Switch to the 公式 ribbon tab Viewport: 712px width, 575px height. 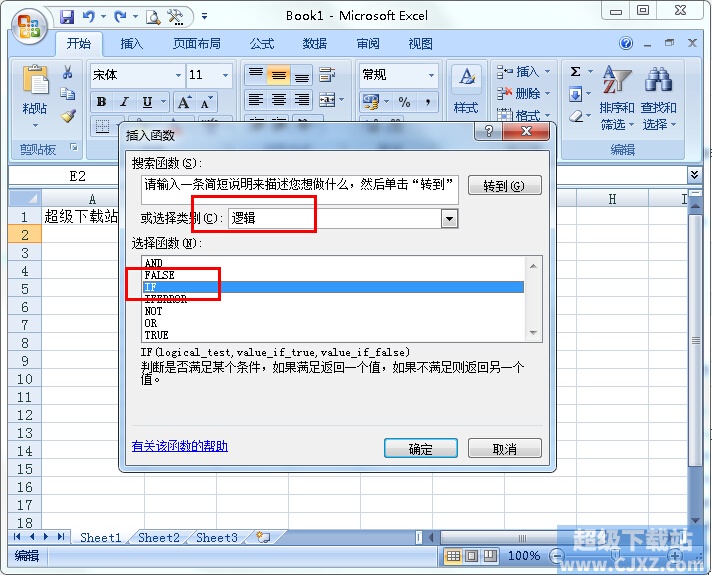(262, 44)
